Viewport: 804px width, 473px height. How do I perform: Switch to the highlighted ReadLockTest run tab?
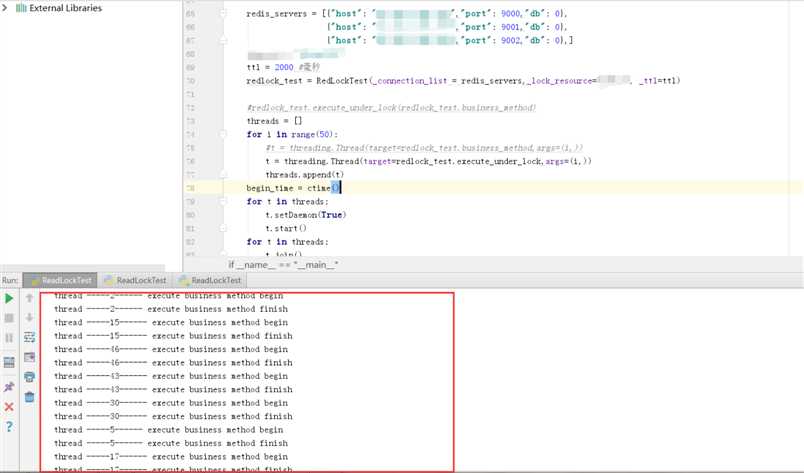click(x=61, y=280)
